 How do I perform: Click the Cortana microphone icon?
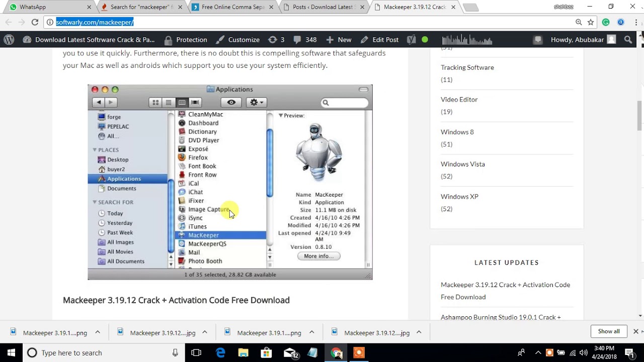pos(175,352)
